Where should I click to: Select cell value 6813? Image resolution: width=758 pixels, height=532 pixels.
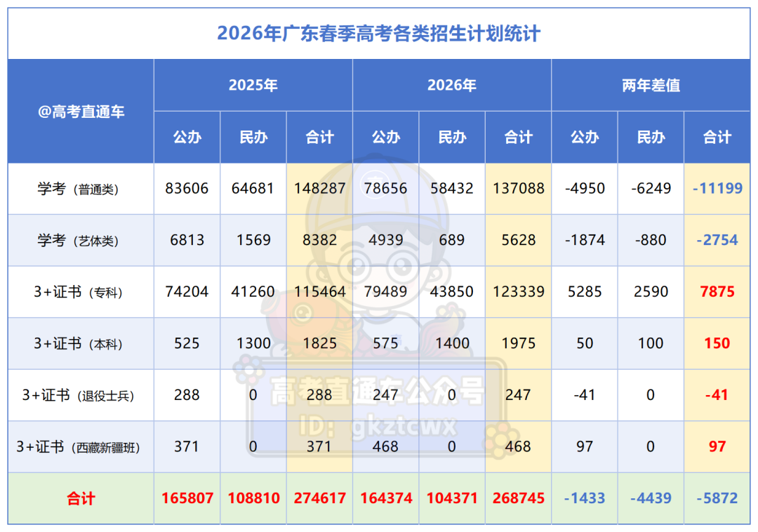pyautogui.click(x=187, y=240)
